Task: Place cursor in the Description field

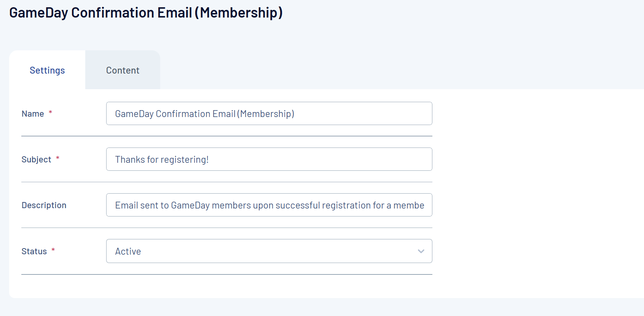Action: [269, 205]
